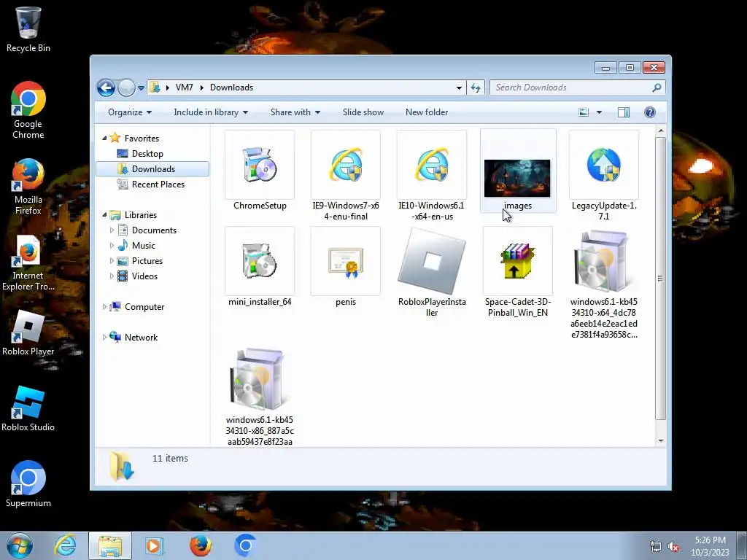The image size is (747, 560).
Task: Open the Windows Start button
Action: 20,545
